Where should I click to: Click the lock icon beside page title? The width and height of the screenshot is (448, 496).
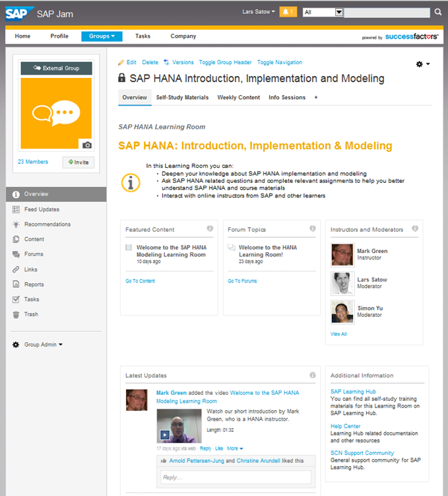pos(121,78)
